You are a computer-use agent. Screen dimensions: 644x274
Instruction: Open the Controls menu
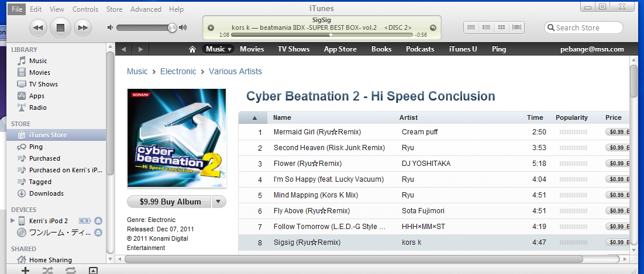point(85,9)
